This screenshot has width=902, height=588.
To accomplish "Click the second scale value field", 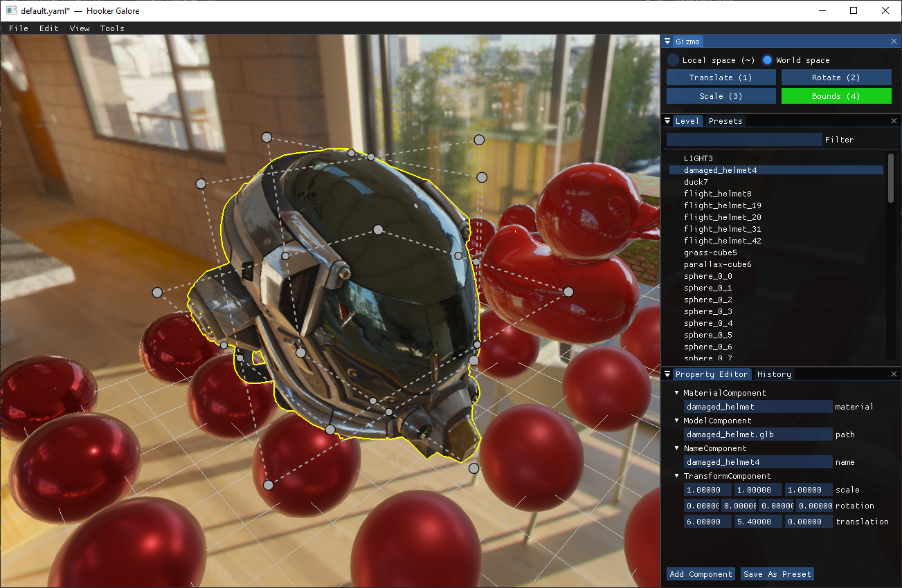I will pos(758,490).
